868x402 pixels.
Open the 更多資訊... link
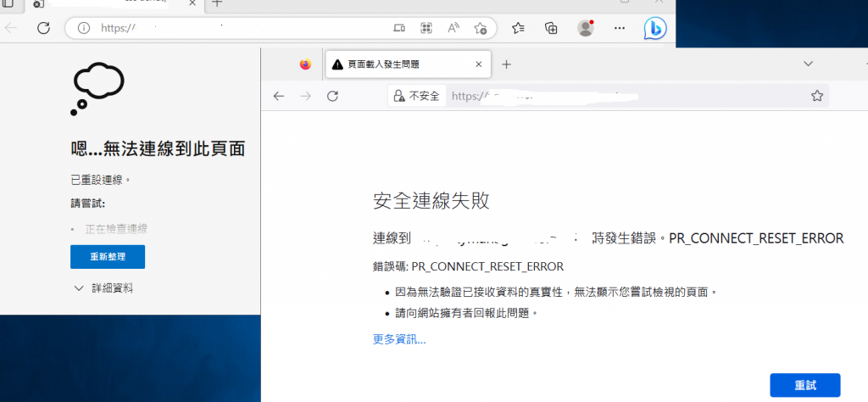tap(399, 339)
